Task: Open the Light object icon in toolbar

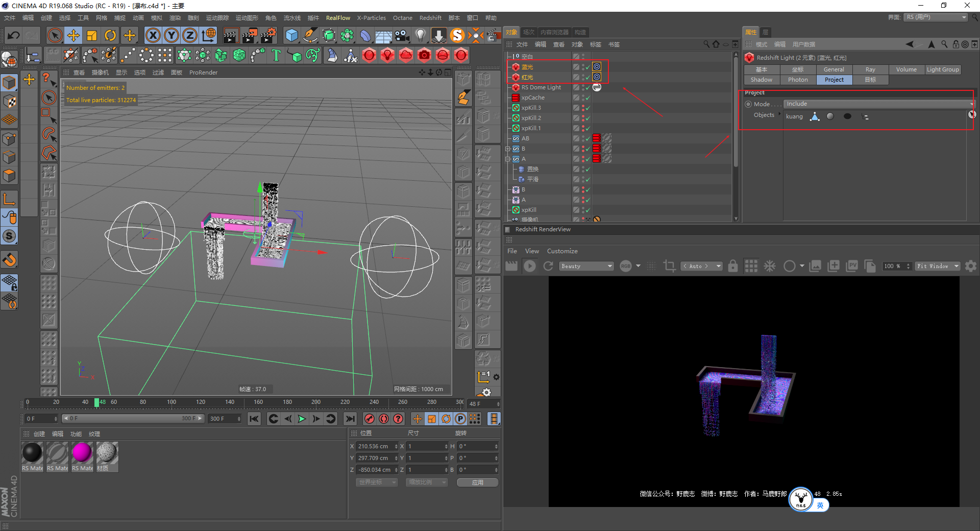Action: [420, 35]
